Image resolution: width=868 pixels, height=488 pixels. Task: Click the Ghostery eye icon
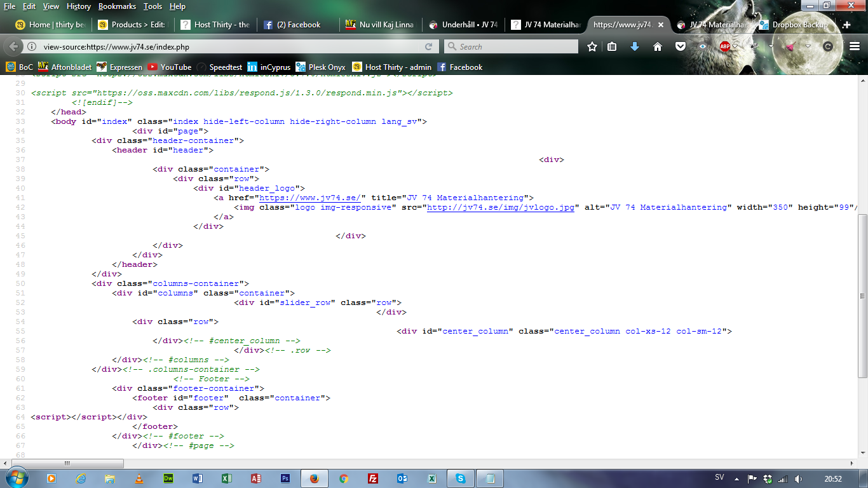(703, 46)
